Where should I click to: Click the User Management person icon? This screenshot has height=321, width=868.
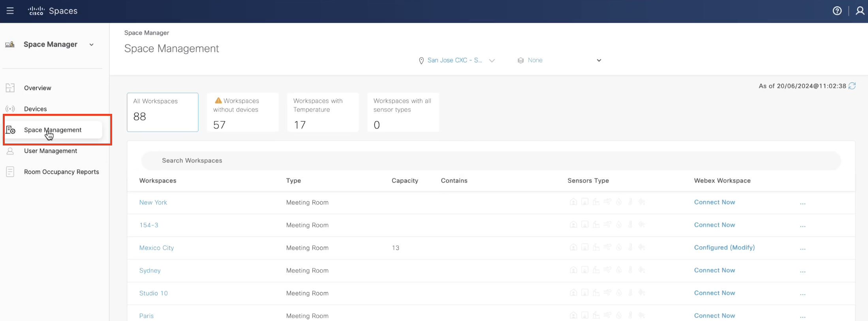pos(10,151)
